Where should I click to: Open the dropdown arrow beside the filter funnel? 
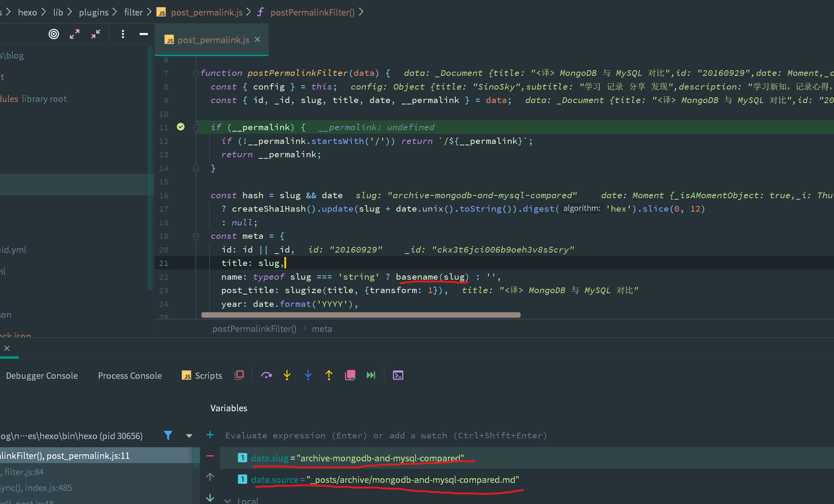(x=189, y=436)
